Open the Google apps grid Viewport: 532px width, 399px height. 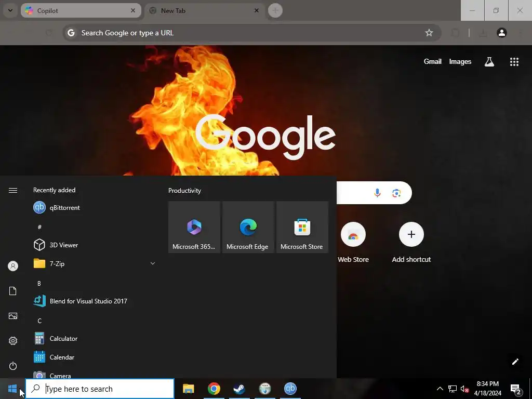514,62
